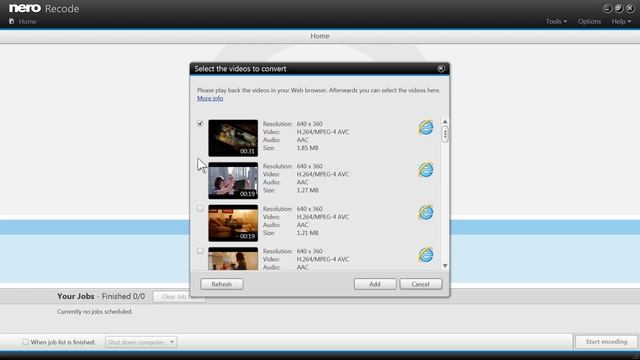Uncheck the 00:31 video checkbox
Screen dimensions: 640x360
[200, 123]
